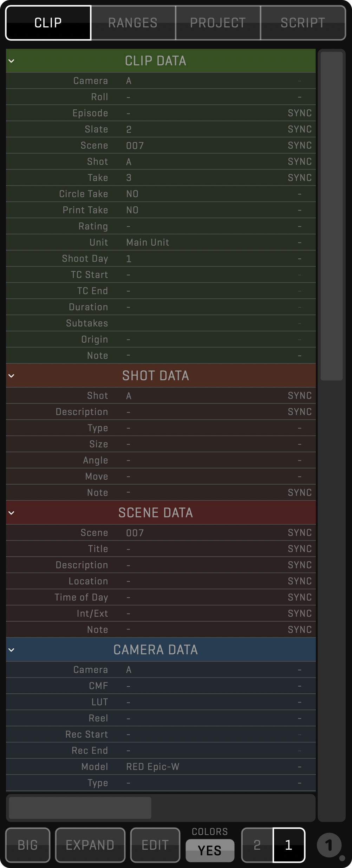This screenshot has height=868, width=352.
Task: Click the horizontal scrollbar at the bottom
Action: tap(80, 808)
